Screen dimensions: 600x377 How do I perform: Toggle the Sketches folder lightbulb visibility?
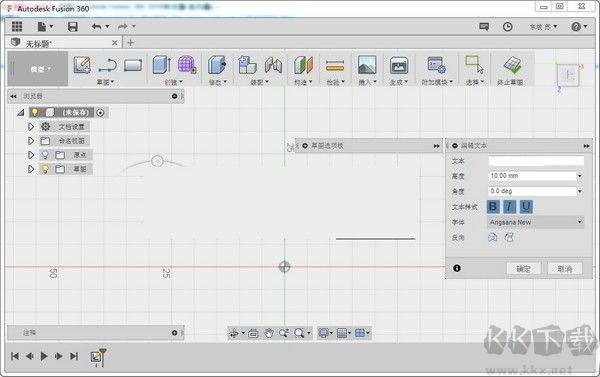tap(45, 169)
